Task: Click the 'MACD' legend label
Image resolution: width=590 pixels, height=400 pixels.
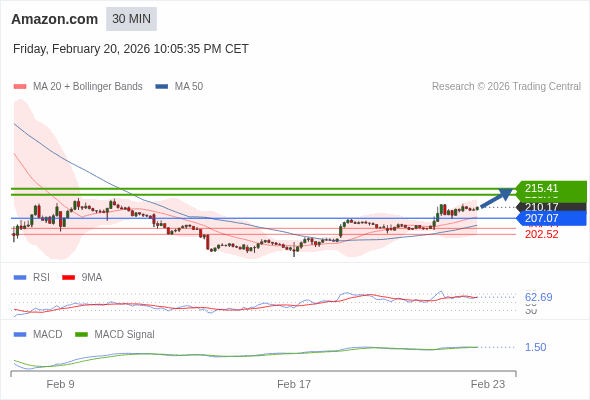Action: click(x=48, y=335)
